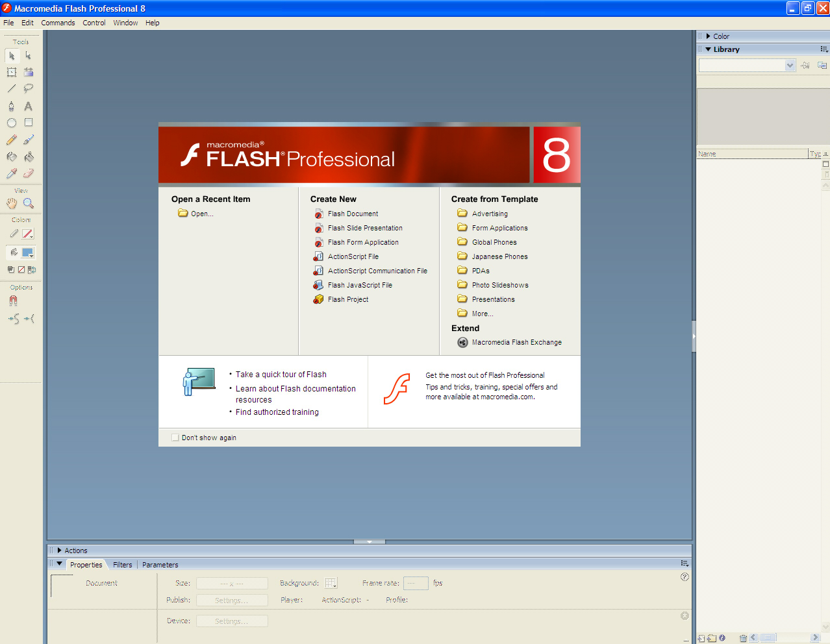Click the Library New Folder icon

click(712, 638)
